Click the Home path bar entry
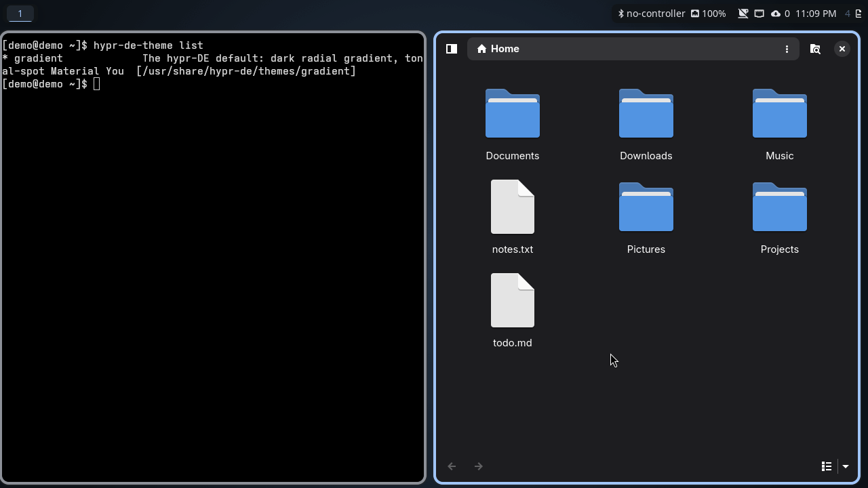 coord(498,49)
